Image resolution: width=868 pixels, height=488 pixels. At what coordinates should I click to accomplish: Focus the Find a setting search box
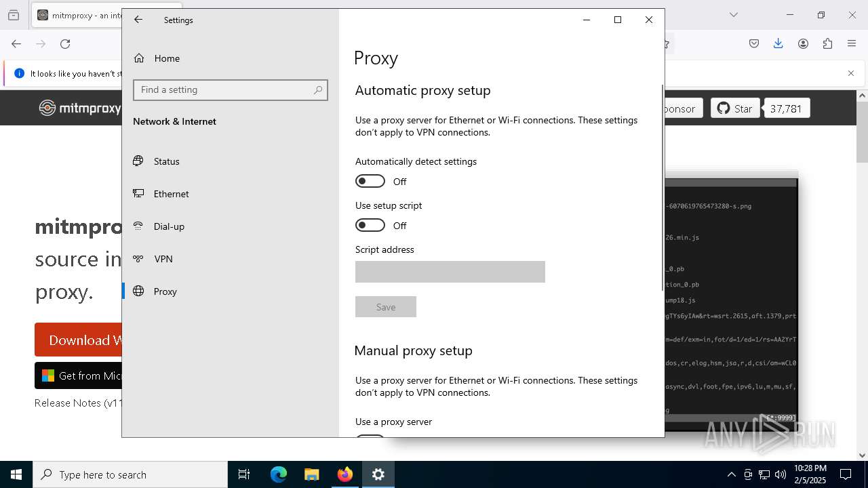tap(231, 89)
